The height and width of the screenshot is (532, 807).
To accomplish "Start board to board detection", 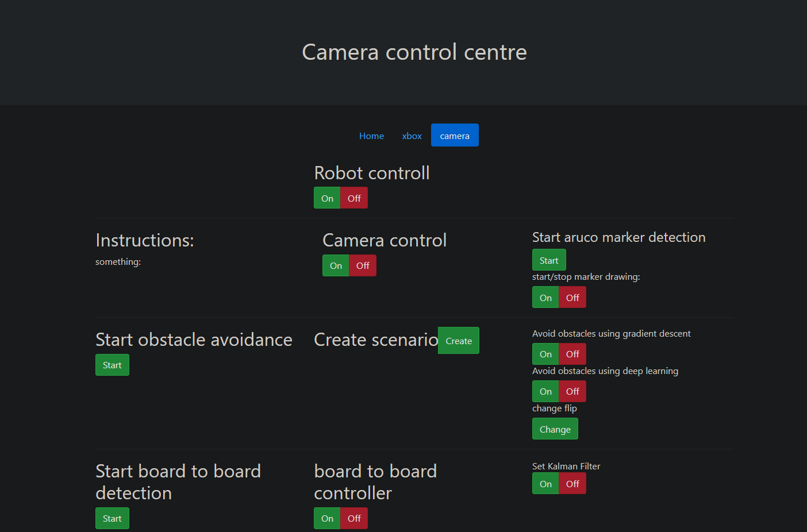I will [x=112, y=518].
